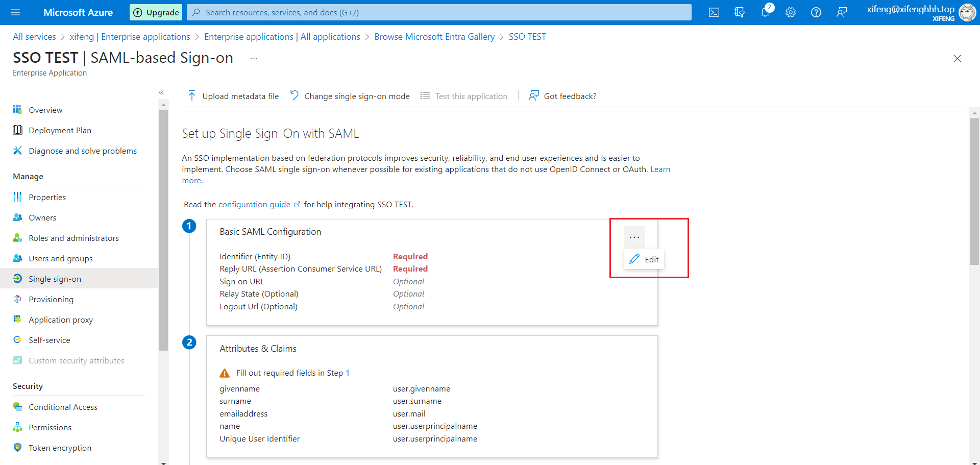Image resolution: width=980 pixels, height=465 pixels.
Task: Click the Application proxy icon
Action: [17, 319]
